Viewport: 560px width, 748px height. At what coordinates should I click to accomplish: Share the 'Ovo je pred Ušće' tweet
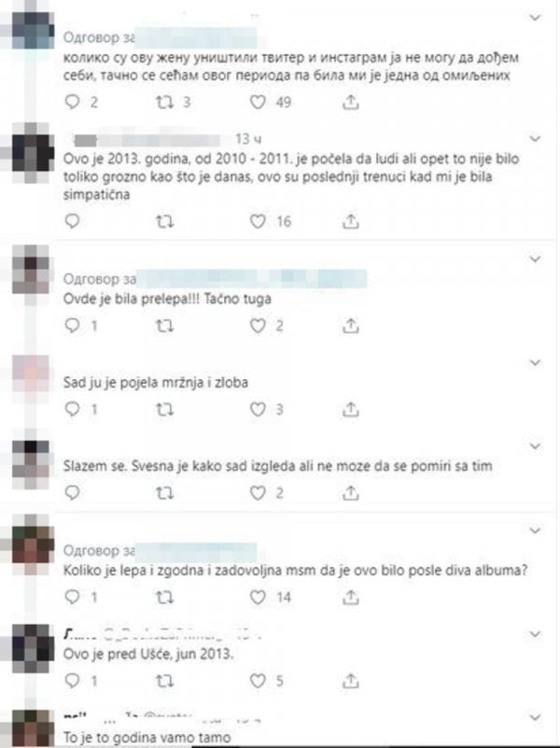350,681
